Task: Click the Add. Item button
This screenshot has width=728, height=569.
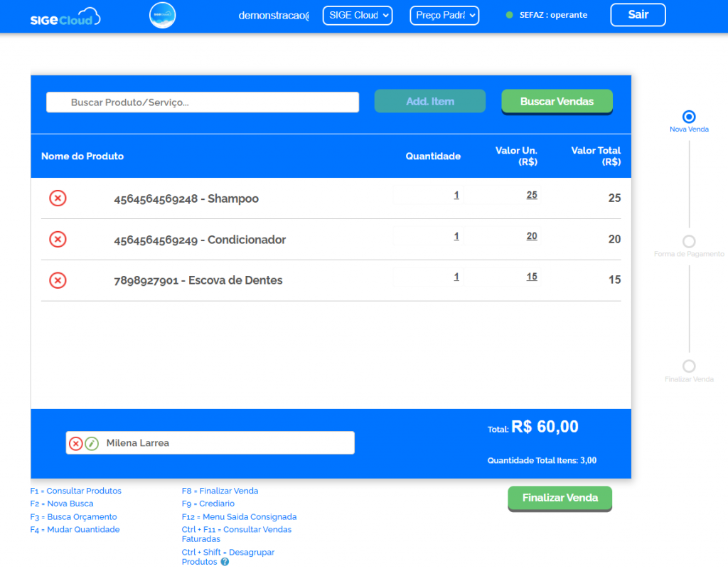Action: point(429,102)
